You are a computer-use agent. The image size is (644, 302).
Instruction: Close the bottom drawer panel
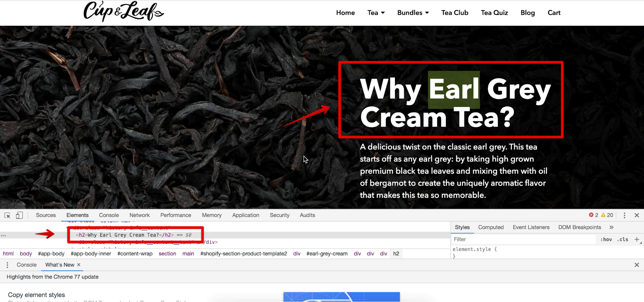point(637,265)
